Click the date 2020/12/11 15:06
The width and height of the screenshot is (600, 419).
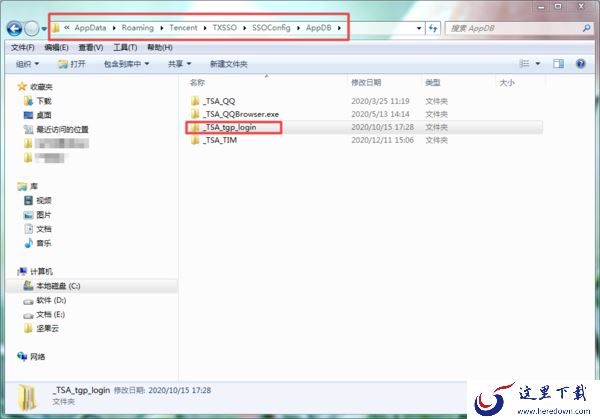click(x=382, y=140)
